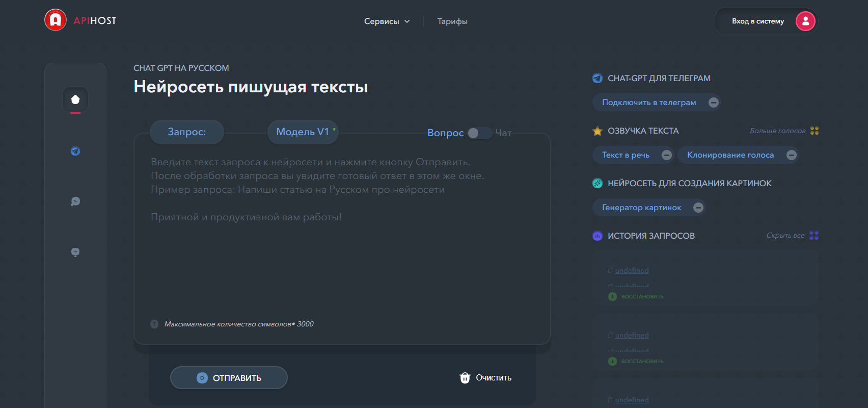Click the star icon beside Озвучка текста
The image size is (868, 408).
point(598,131)
